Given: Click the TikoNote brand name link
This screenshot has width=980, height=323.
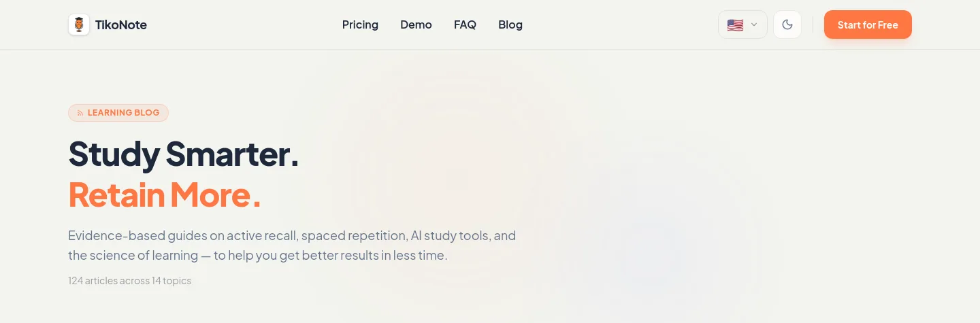Looking at the screenshot, I should (121, 25).
